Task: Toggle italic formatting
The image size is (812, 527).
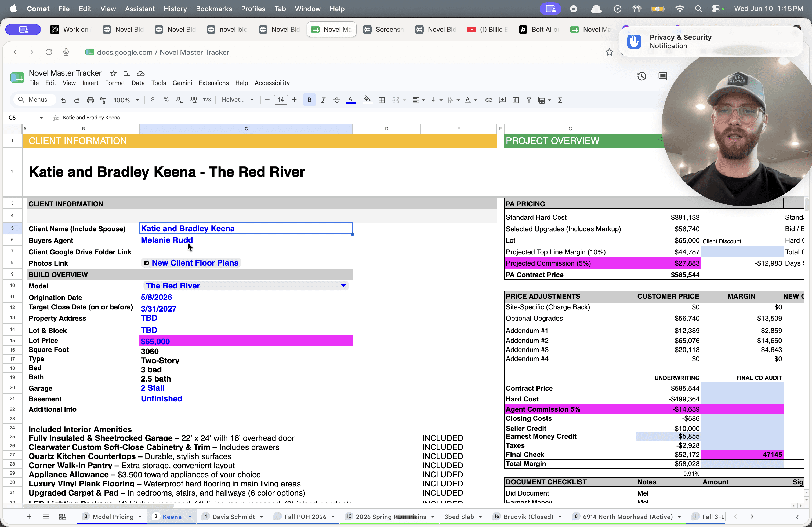Action: (x=323, y=100)
